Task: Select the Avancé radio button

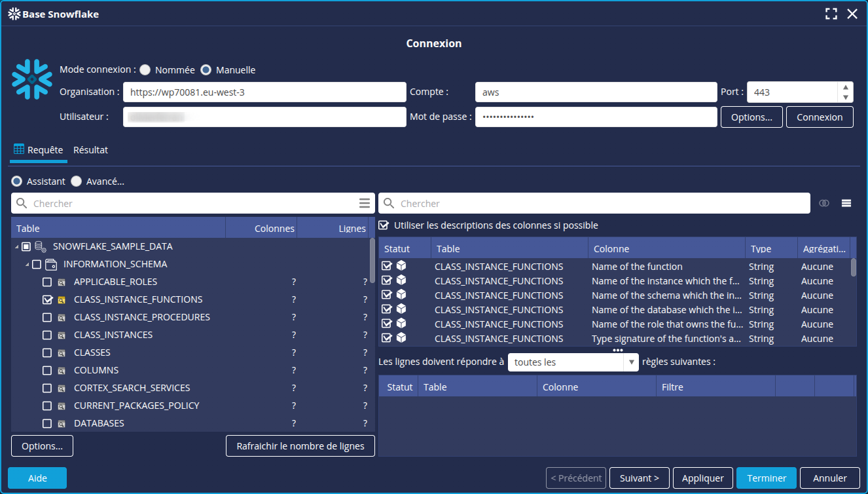Action: point(77,181)
